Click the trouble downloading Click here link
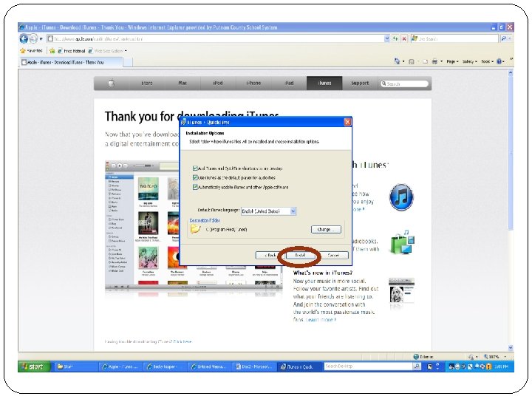The width and height of the screenshot is (532, 399). 183,341
